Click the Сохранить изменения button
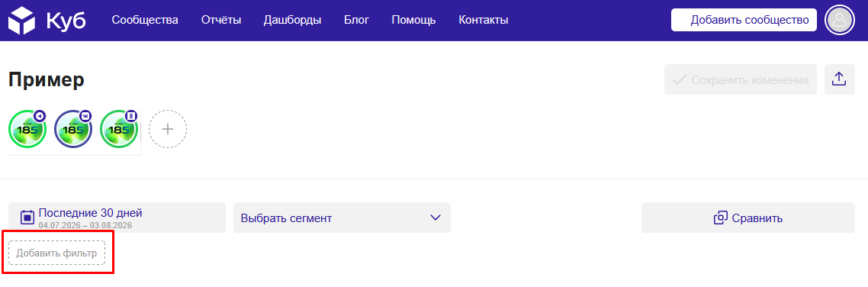 [741, 79]
